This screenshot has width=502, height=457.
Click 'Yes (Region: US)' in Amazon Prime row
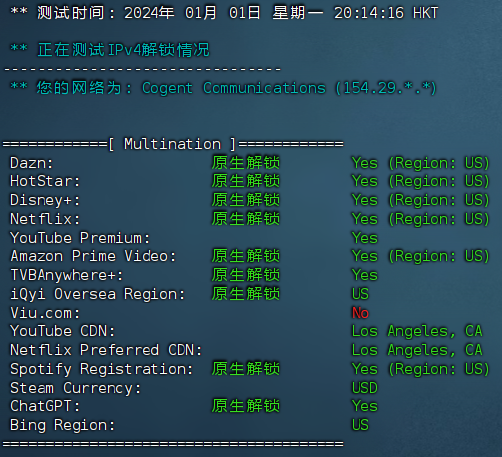[420, 256]
